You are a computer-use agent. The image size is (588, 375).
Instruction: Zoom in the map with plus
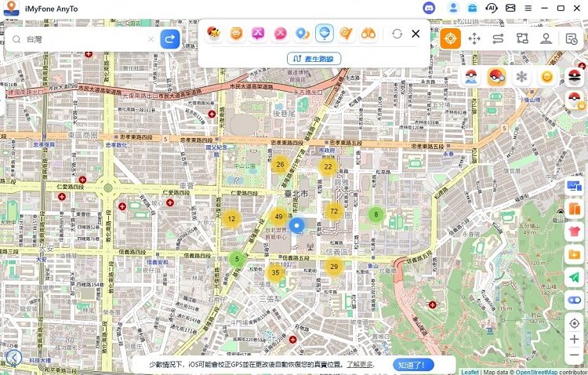tap(574, 340)
